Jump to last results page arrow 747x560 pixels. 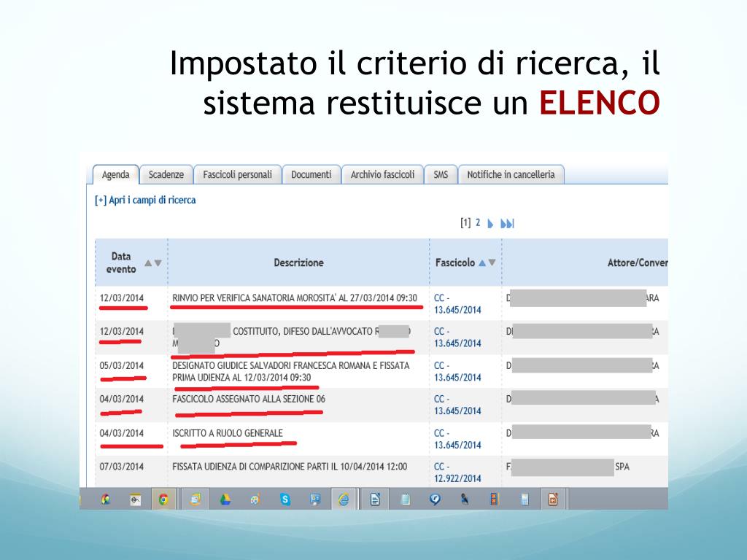[x=508, y=223]
